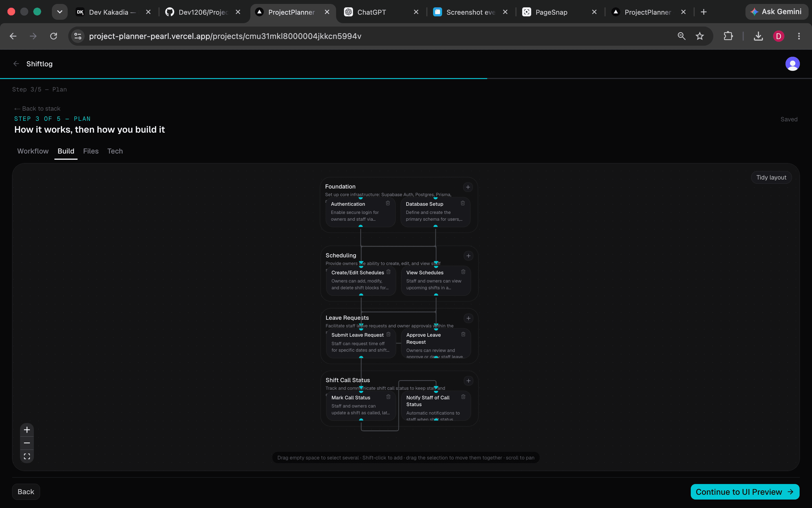Trash the Notify Staff of Call Status card

point(463,397)
